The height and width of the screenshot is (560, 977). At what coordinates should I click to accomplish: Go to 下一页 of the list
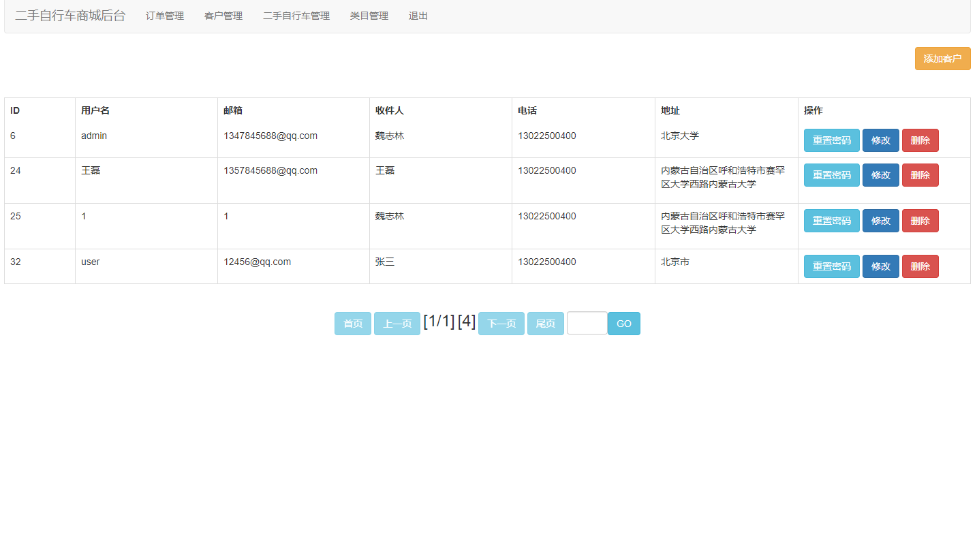click(501, 324)
